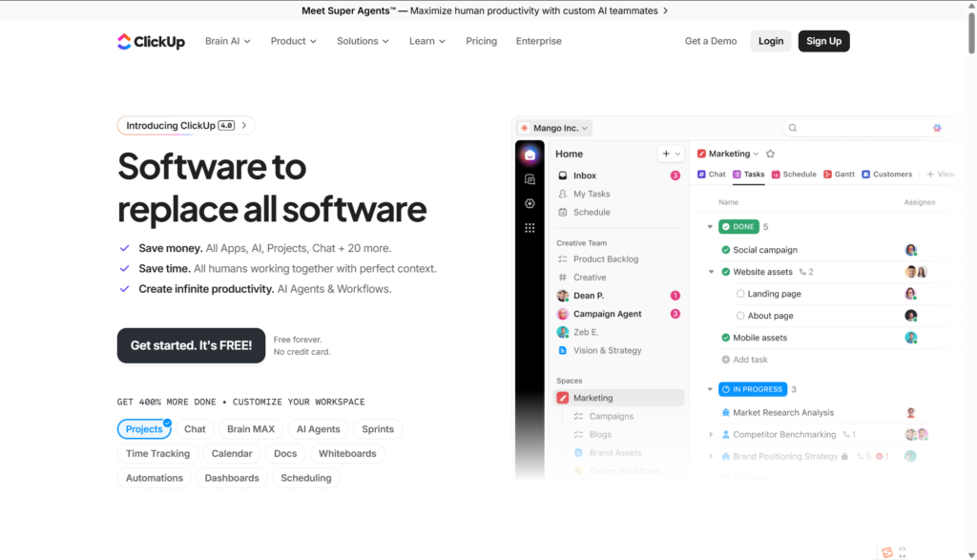The height and width of the screenshot is (560, 977).
Task: Open the Brain AI dropdown menu
Action: point(227,41)
